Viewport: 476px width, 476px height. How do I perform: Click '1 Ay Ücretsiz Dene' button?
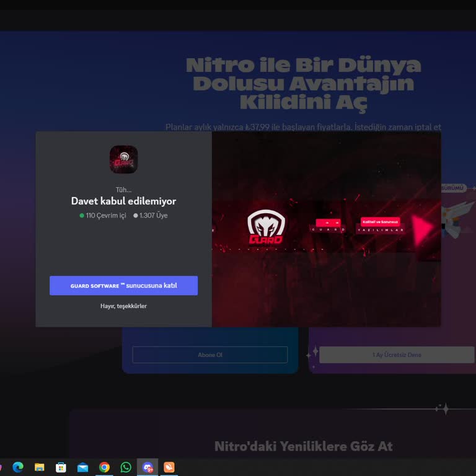[397, 355]
